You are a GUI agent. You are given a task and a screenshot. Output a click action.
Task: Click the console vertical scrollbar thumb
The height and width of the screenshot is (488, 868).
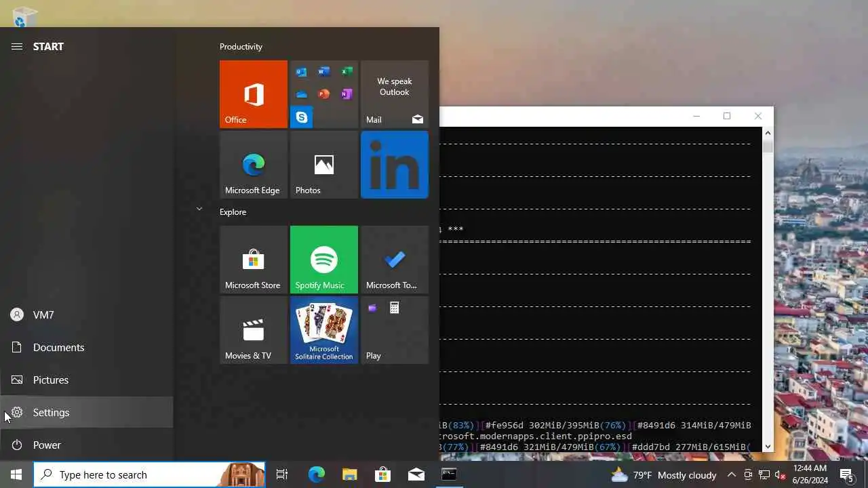pyautogui.click(x=768, y=146)
